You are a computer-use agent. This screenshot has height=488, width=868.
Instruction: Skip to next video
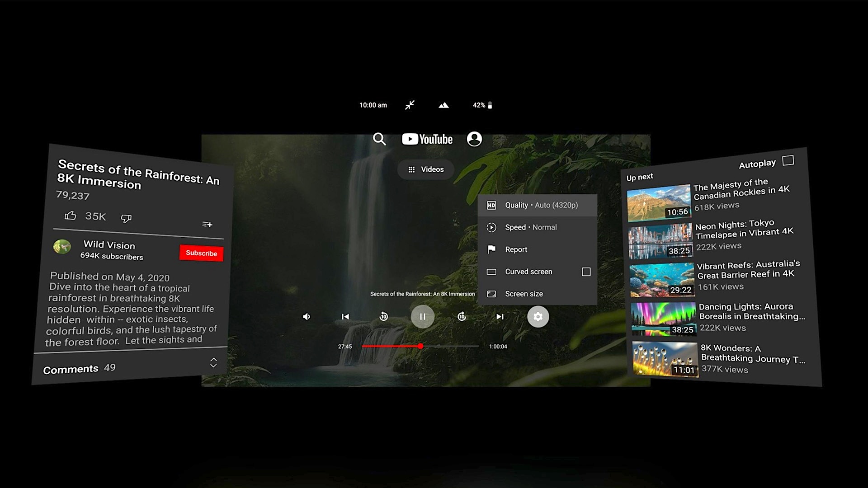(500, 317)
